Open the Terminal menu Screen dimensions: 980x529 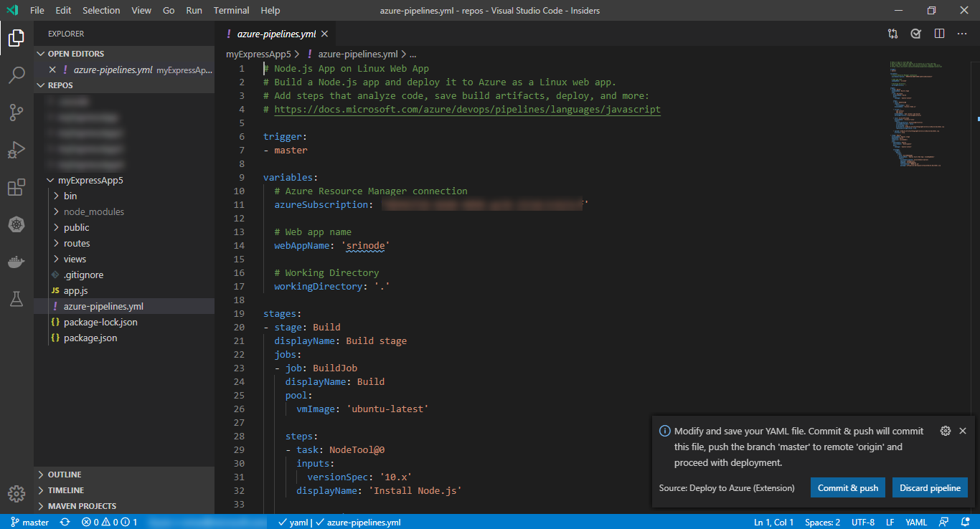click(x=231, y=10)
